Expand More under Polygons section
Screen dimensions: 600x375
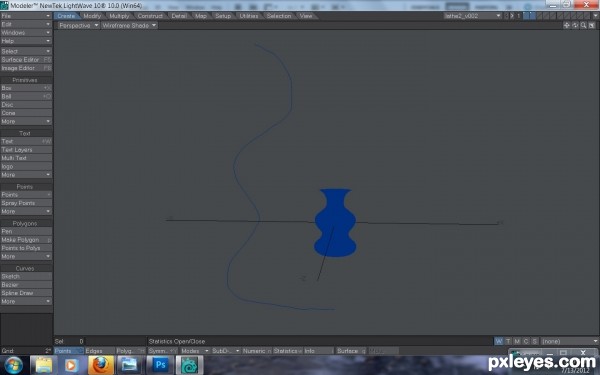[x=26, y=256]
